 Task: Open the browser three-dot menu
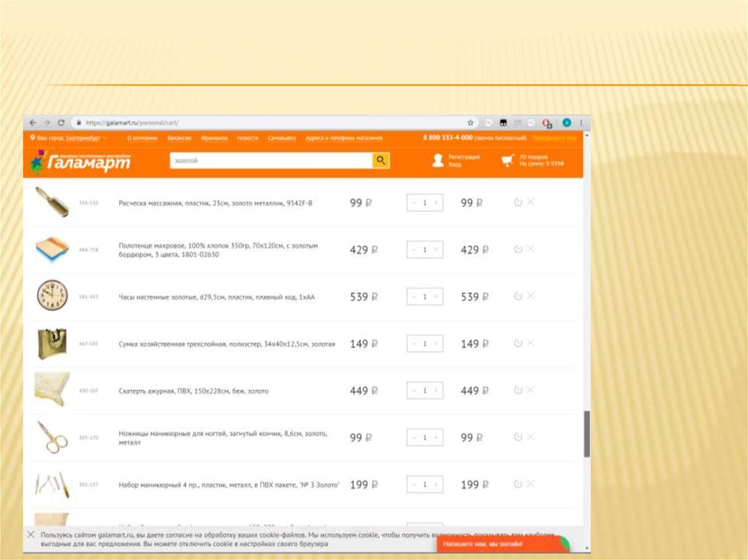pos(581,123)
